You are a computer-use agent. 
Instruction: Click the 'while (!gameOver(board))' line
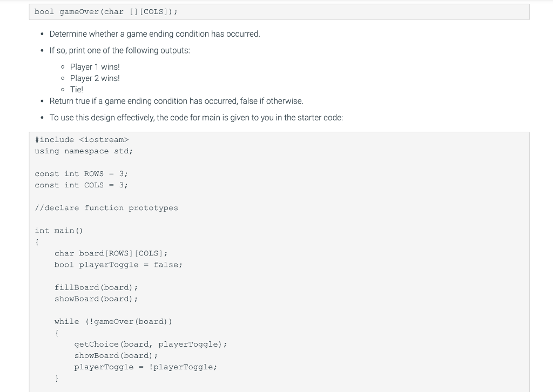(x=113, y=321)
